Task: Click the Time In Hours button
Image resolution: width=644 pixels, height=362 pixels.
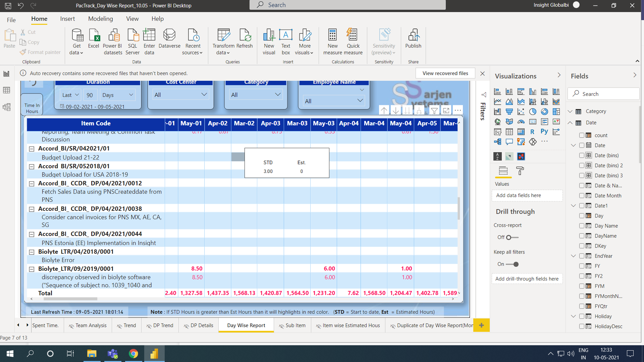Action: tap(32, 105)
